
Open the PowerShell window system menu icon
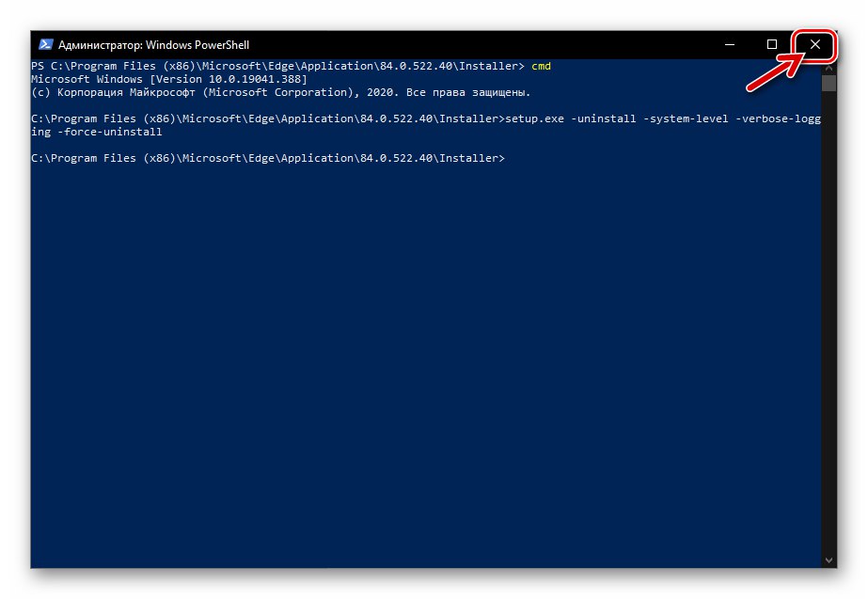[44, 44]
